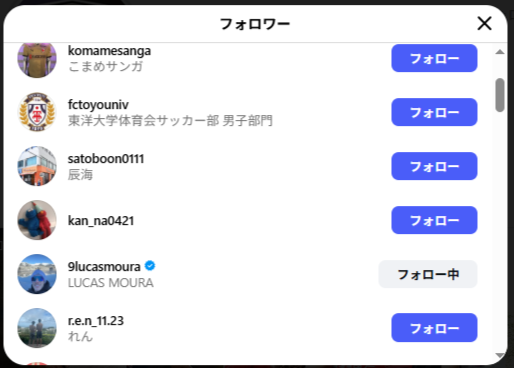Click the scrollbar up arrow
The height and width of the screenshot is (368, 514).
tap(500, 52)
